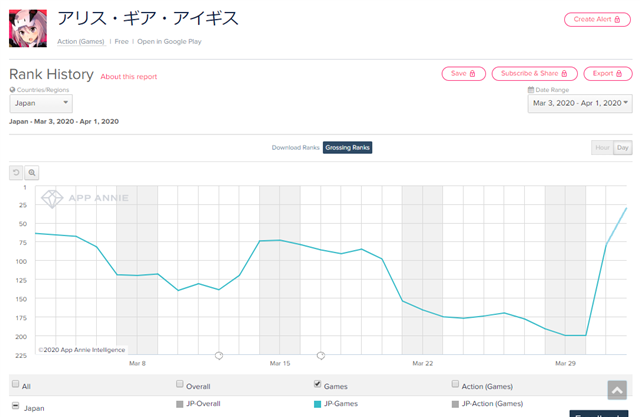The height and width of the screenshot is (417, 640).
Task: Click the Export button
Action: [607, 73]
